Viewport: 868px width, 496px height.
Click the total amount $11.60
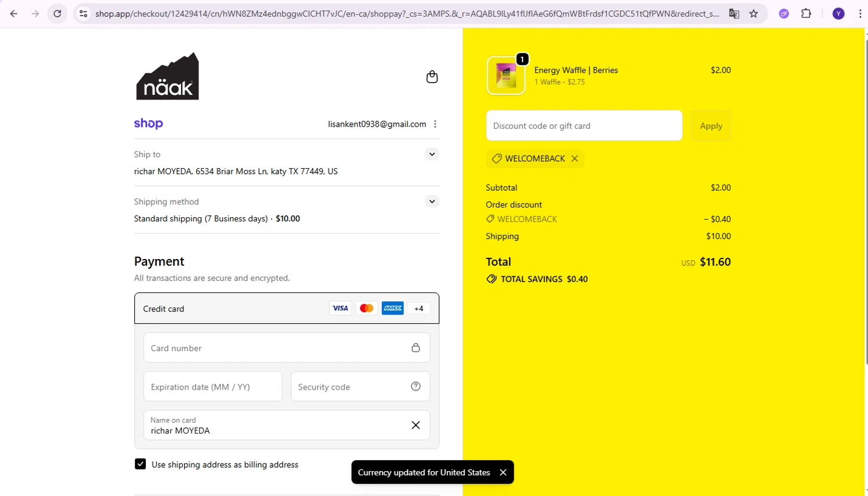(x=715, y=262)
